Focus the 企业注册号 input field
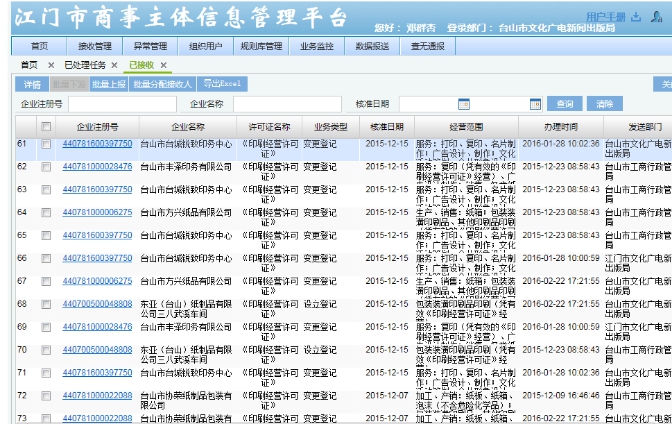The image size is (672, 424). click(123, 104)
